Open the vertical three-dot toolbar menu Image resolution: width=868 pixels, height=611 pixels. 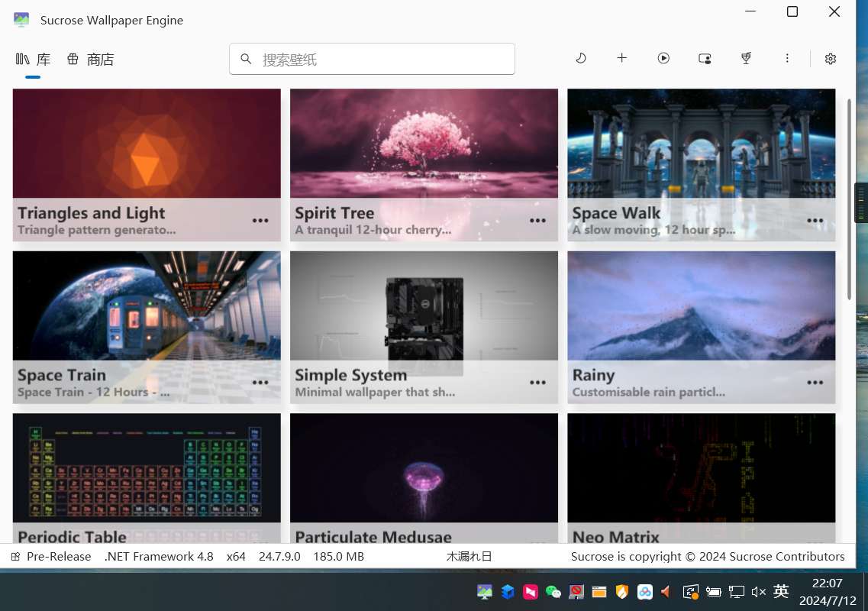pos(787,58)
